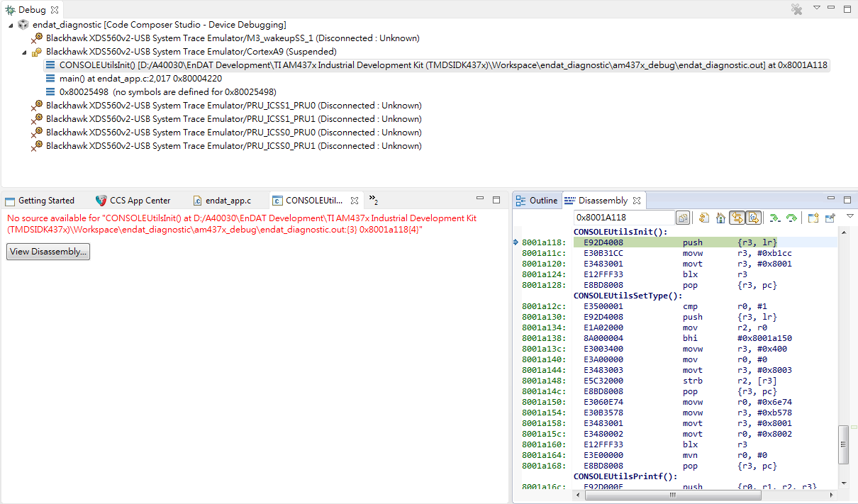Viewport: 858px width, 504px height.
Task: Click the Disassembly horizontal scroll right arrow
Action: tap(832, 496)
